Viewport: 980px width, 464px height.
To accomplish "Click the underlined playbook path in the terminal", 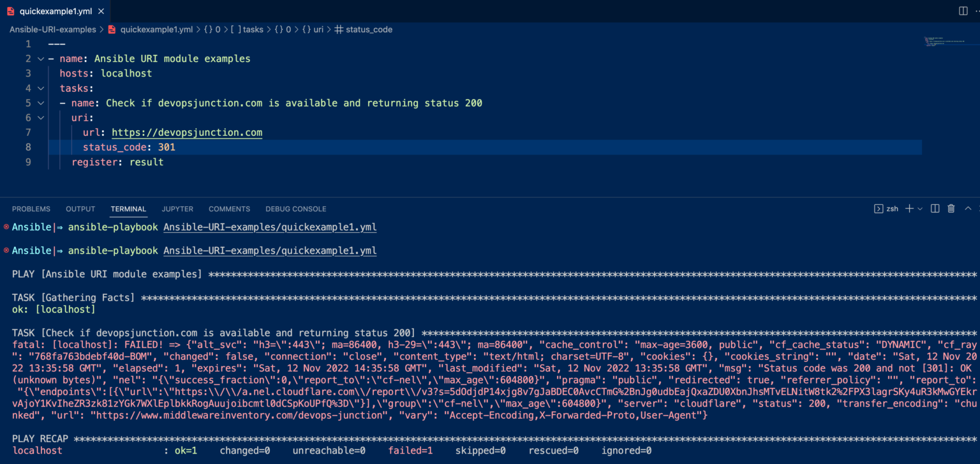I will coord(269,227).
